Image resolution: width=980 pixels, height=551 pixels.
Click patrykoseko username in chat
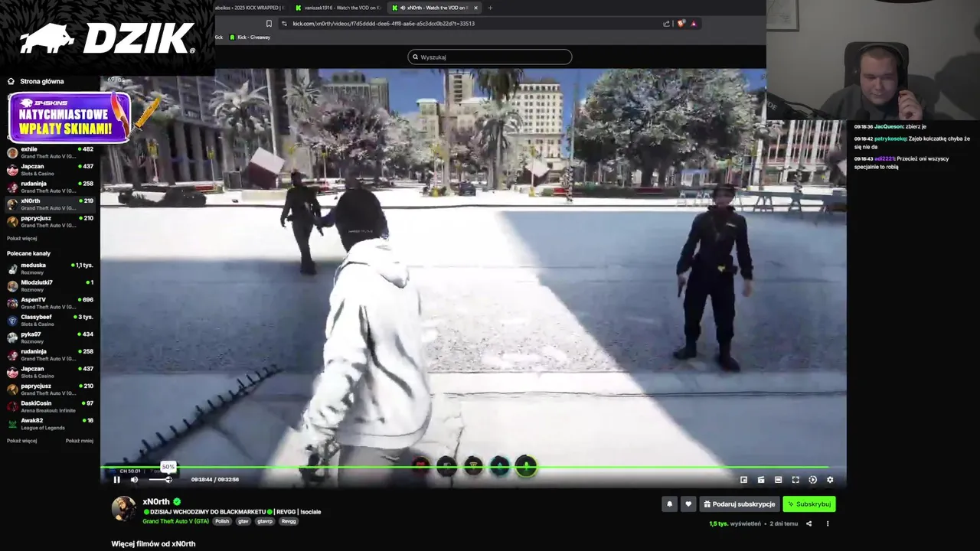coord(890,139)
